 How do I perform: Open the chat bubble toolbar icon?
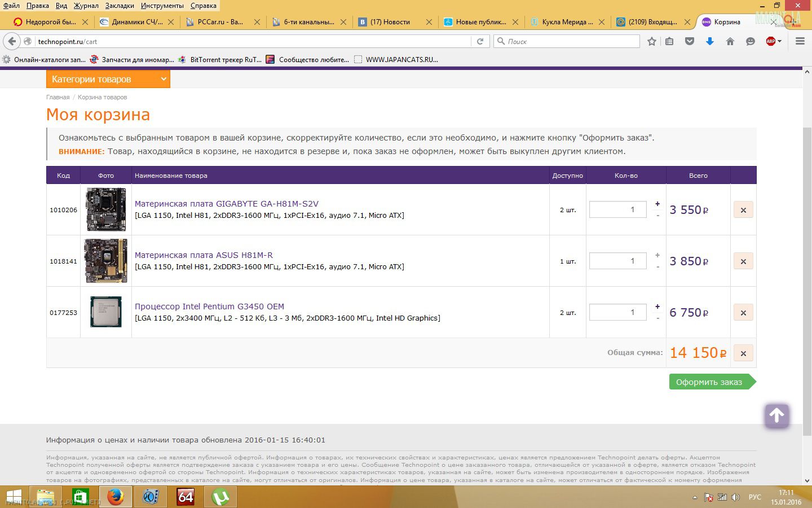tap(750, 41)
